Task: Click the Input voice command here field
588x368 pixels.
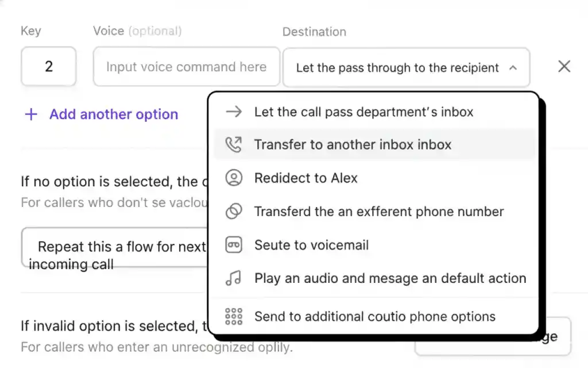Action: [187, 67]
